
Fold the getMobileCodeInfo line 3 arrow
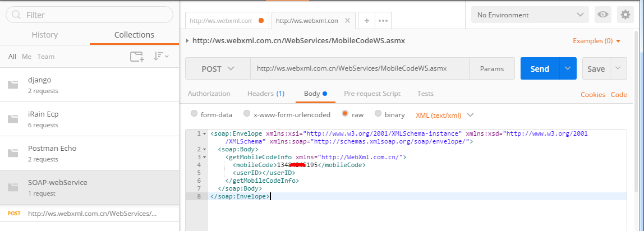(x=205, y=157)
